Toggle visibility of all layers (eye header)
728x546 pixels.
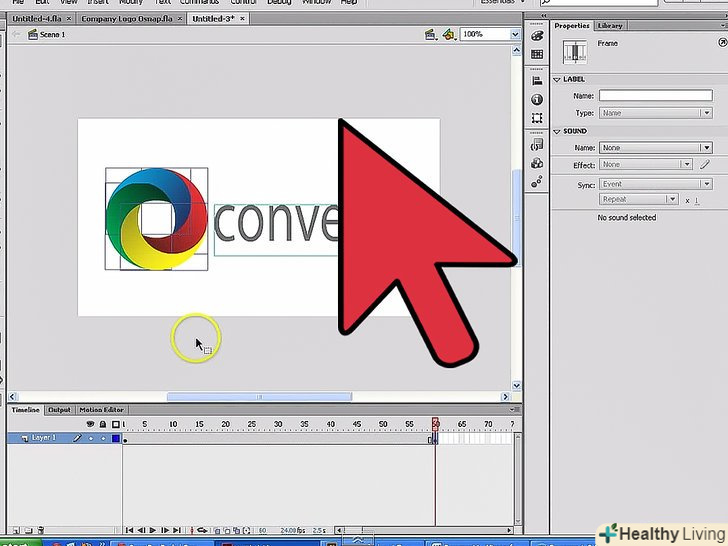pos(91,424)
